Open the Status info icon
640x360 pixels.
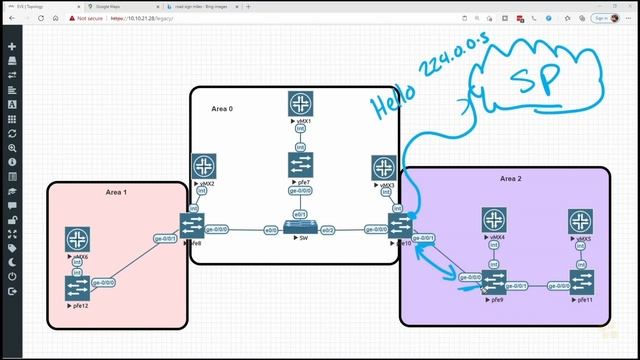click(x=12, y=162)
